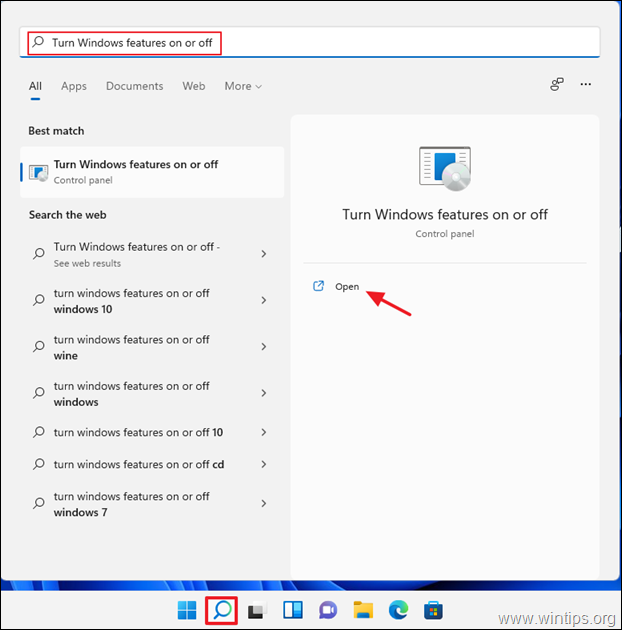Open File Explorer from the taskbar
The image size is (622, 630).
(x=363, y=610)
